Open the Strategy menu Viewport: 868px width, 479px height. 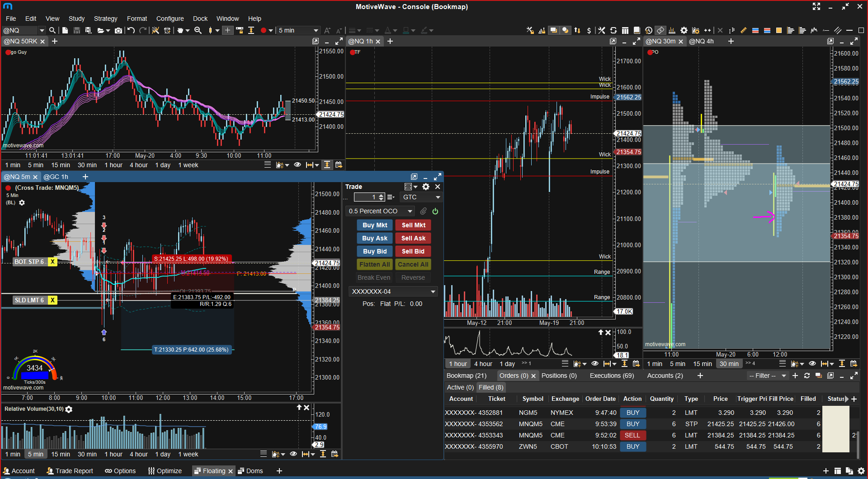105,19
